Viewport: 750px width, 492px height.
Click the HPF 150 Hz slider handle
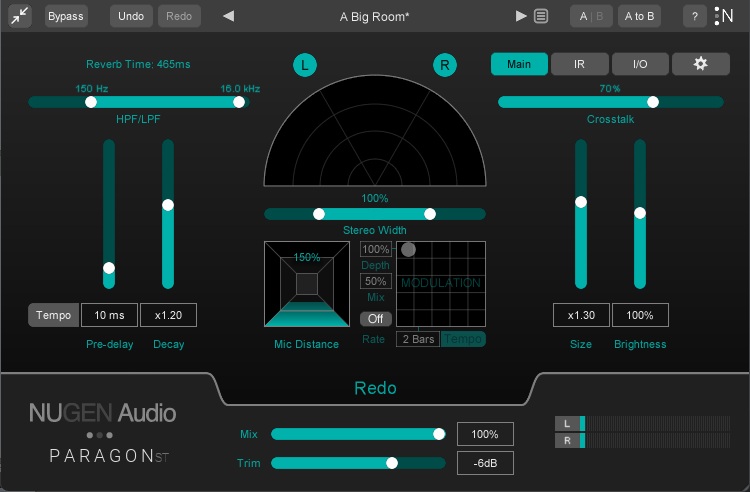(91, 102)
